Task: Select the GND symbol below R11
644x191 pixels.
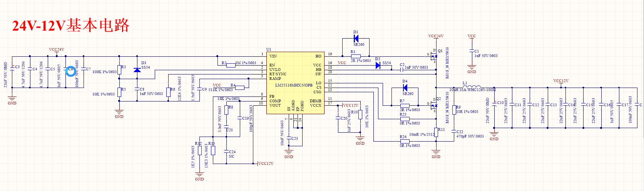Action: (436, 154)
